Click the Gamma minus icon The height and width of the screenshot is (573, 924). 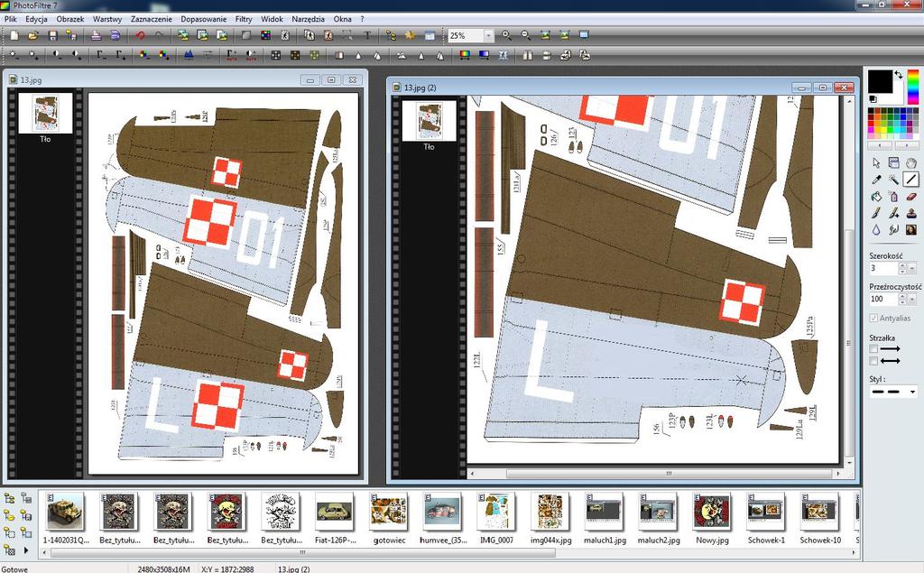(x=101, y=55)
